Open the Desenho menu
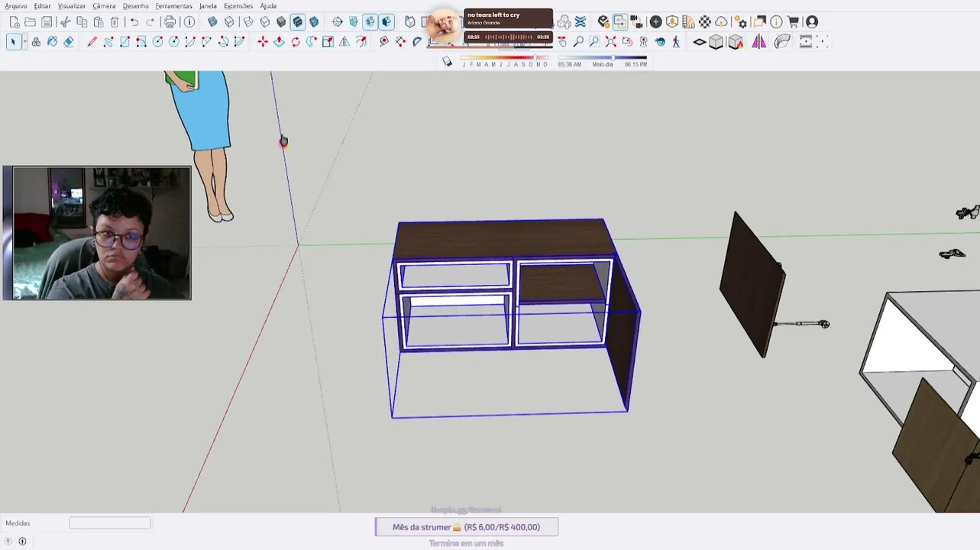This screenshot has height=550, width=980. pyautogui.click(x=136, y=6)
